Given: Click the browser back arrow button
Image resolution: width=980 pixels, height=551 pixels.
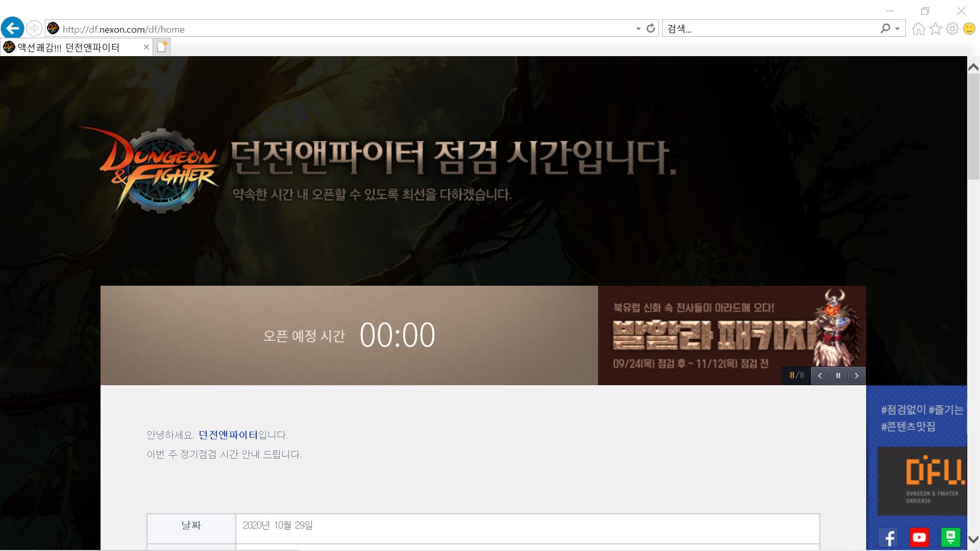Looking at the screenshot, I should (12, 28).
